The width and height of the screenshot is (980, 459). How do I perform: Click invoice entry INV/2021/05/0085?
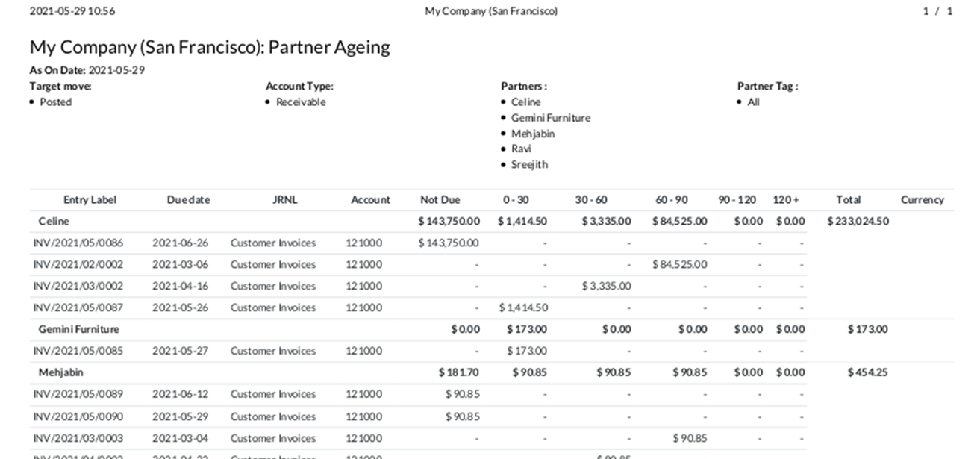coord(78,351)
